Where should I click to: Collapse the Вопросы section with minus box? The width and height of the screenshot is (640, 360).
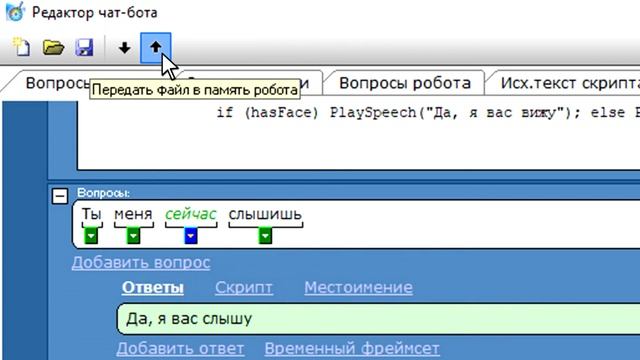click(60, 196)
